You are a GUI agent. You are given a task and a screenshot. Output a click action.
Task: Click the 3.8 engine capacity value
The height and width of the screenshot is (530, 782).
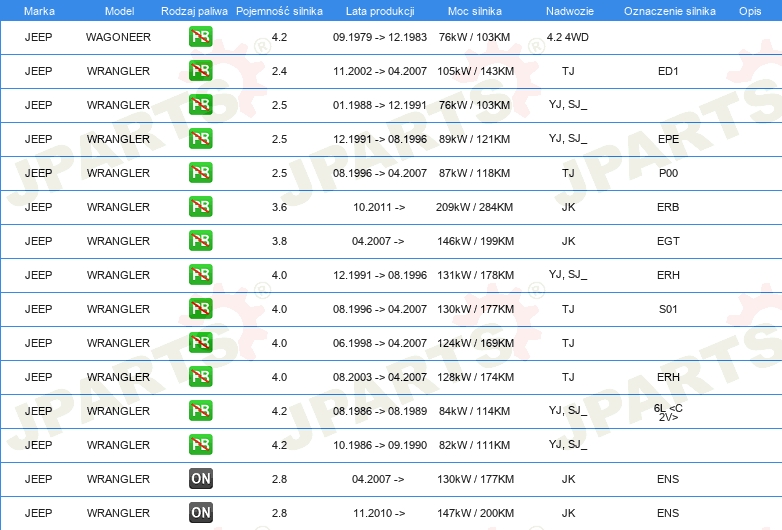point(279,241)
